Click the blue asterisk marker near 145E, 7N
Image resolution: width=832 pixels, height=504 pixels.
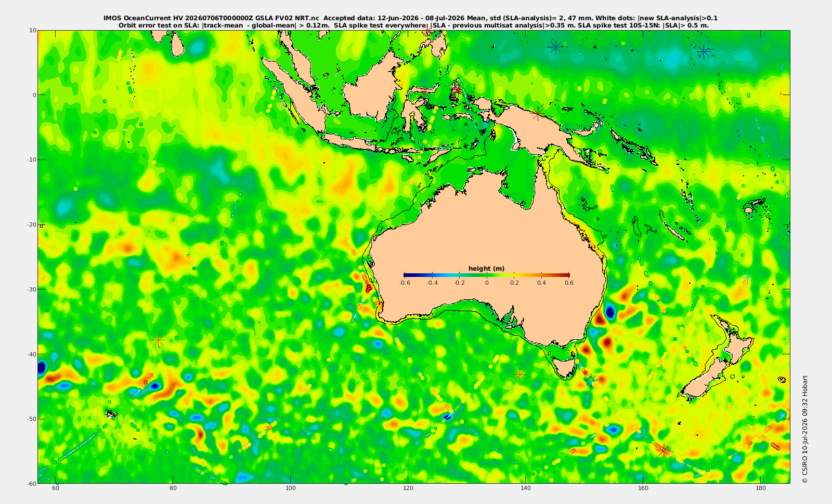[555, 47]
